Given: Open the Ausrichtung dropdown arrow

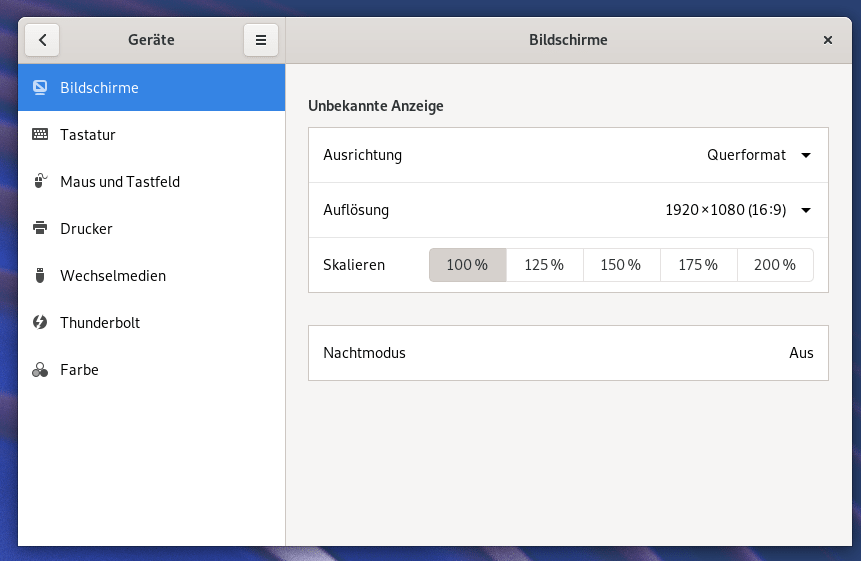Looking at the screenshot, I should tap(806, 155).
